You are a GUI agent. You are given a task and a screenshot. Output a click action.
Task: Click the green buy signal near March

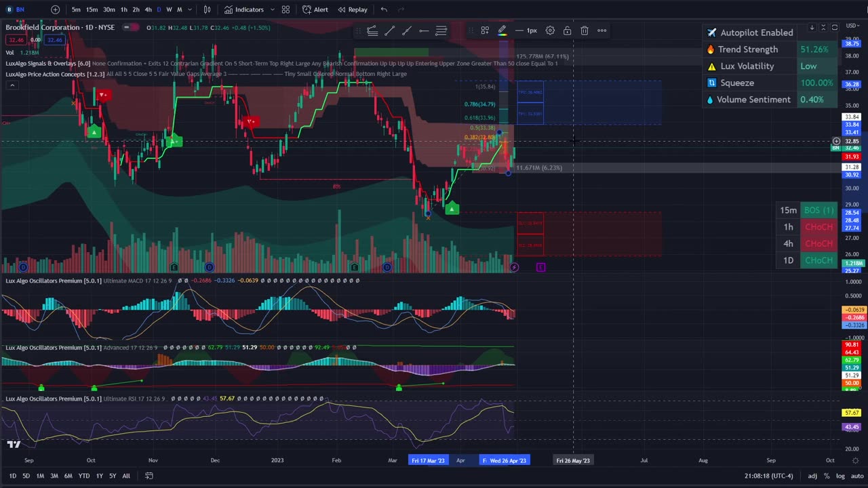452,209
